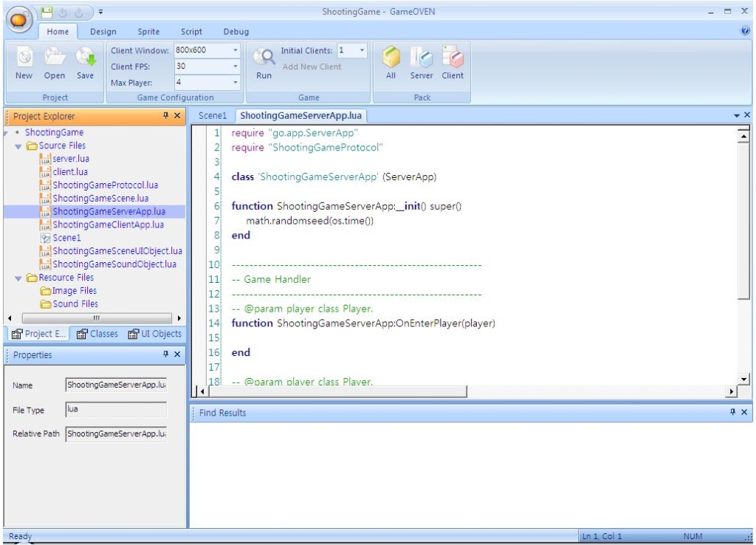This screenshot has height=545, width=756.
Task: Create a New project
Action: coord(24,63)
